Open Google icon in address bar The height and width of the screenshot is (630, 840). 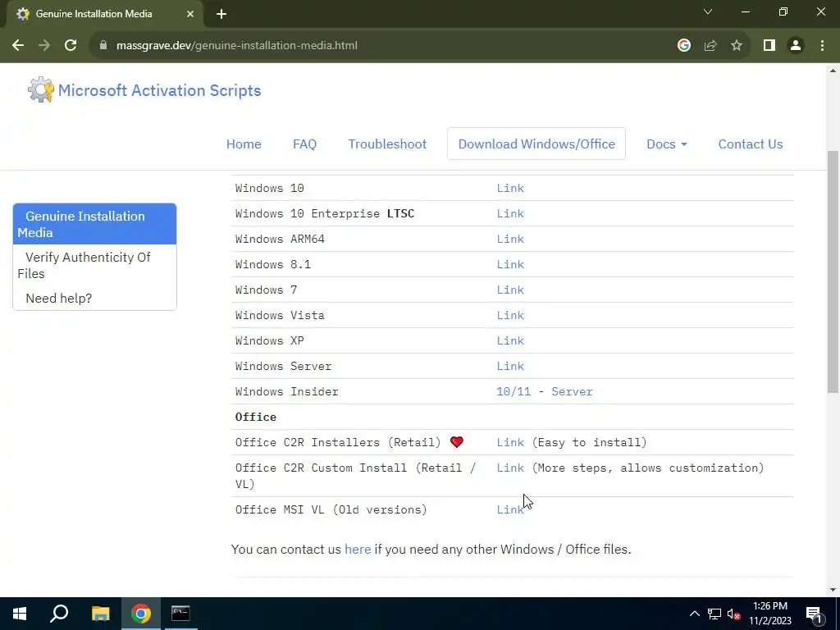coord(683,46)
